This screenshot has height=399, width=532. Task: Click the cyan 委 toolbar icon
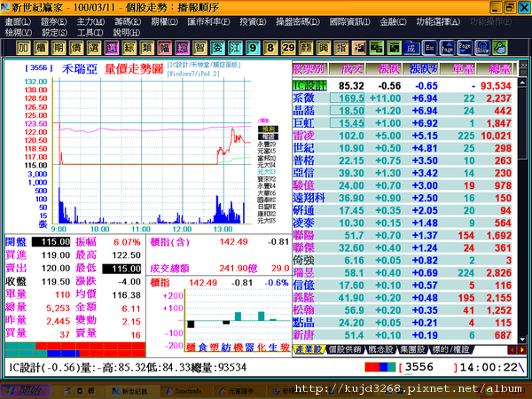217,48
